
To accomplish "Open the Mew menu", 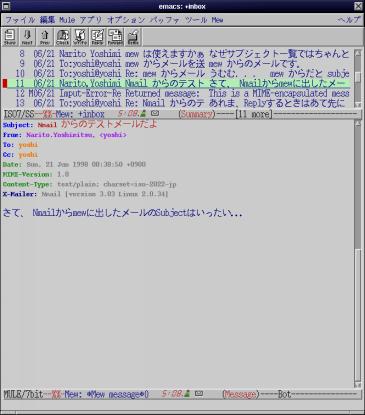I will point(217,20).
